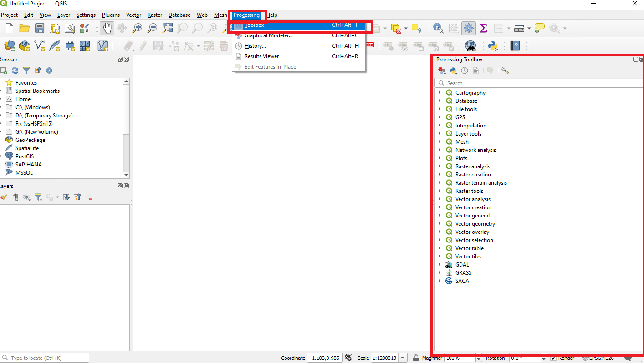Toggle the lock scale padlock icon

(x=415, y=358)
